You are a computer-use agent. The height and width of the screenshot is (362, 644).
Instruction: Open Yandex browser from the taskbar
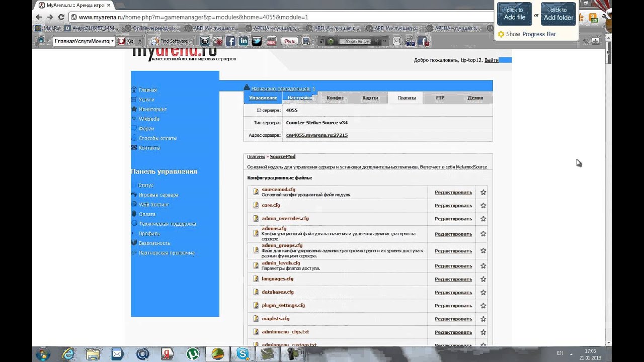168,354
